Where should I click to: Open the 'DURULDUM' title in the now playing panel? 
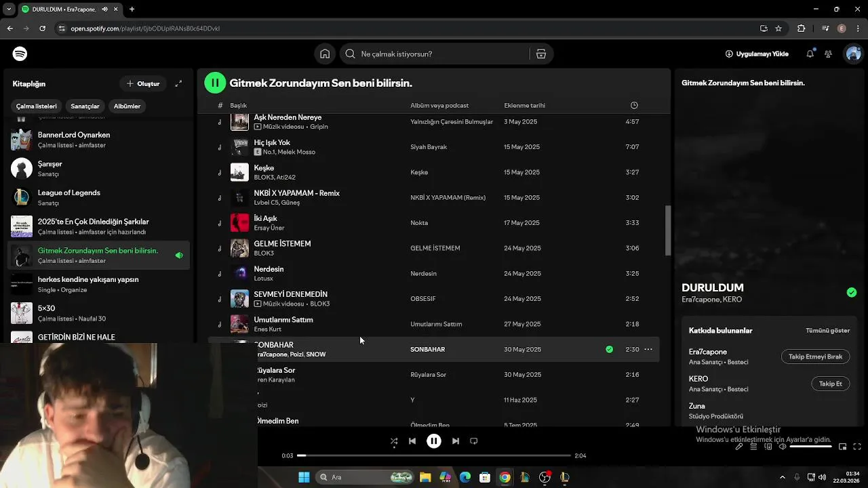click(x=713, y=287)
